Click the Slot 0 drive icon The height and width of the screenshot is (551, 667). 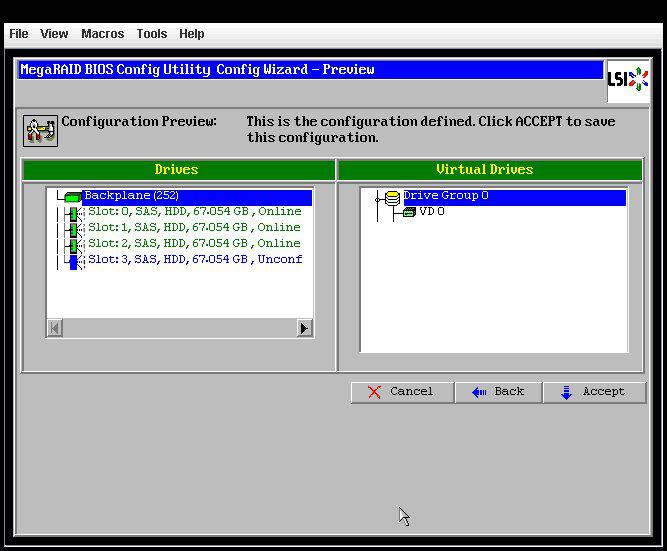73,213
